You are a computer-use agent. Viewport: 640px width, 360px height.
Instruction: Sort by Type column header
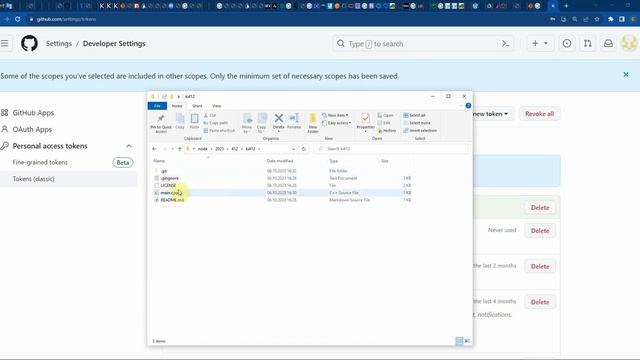point(333,161)
